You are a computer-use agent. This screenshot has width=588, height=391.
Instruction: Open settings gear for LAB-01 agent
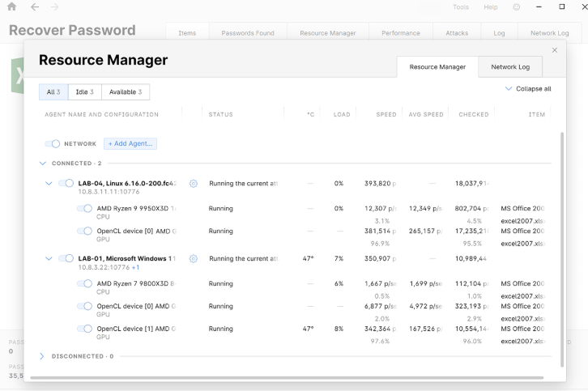click(x=193, y=259)
